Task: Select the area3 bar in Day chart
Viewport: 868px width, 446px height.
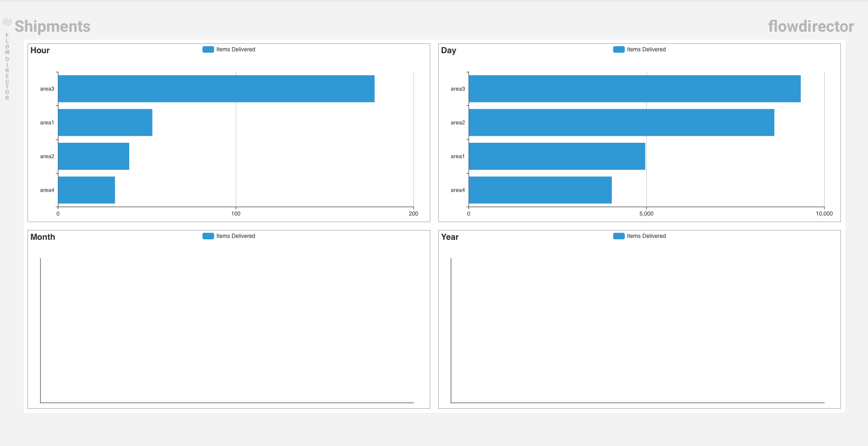Action: coord(635,89)
